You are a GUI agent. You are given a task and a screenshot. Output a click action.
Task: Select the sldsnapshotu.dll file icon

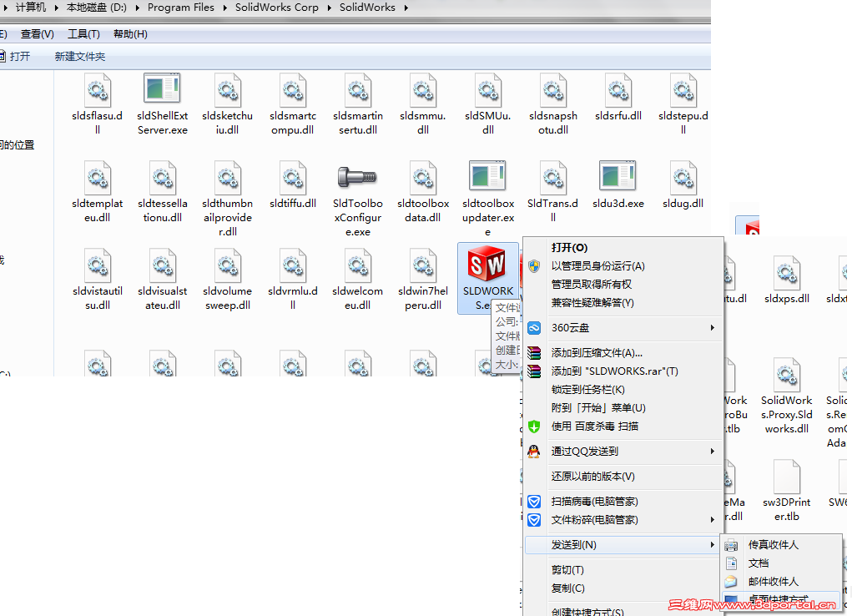point(553,90)
